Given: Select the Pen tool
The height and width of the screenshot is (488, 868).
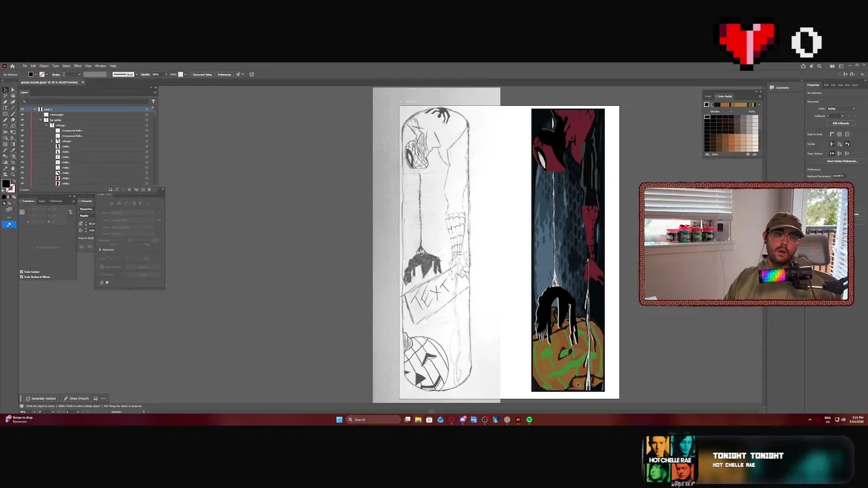Looking at the screenshot, I should (5, 102).
